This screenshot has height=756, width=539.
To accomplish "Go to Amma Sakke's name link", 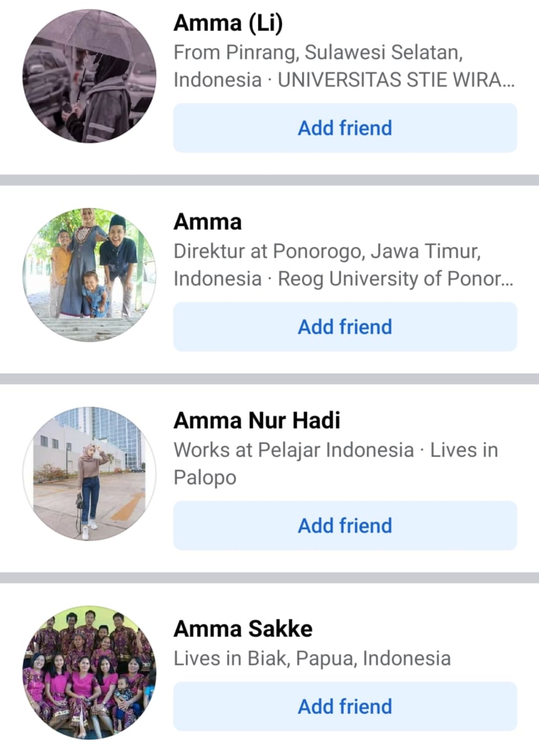I will click(x=243, y=628).
